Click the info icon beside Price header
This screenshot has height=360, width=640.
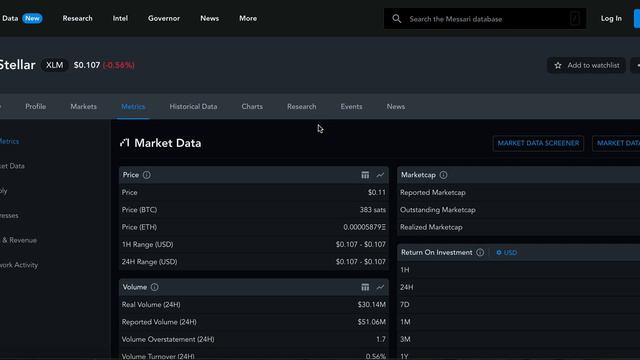(x=147, y=175)
